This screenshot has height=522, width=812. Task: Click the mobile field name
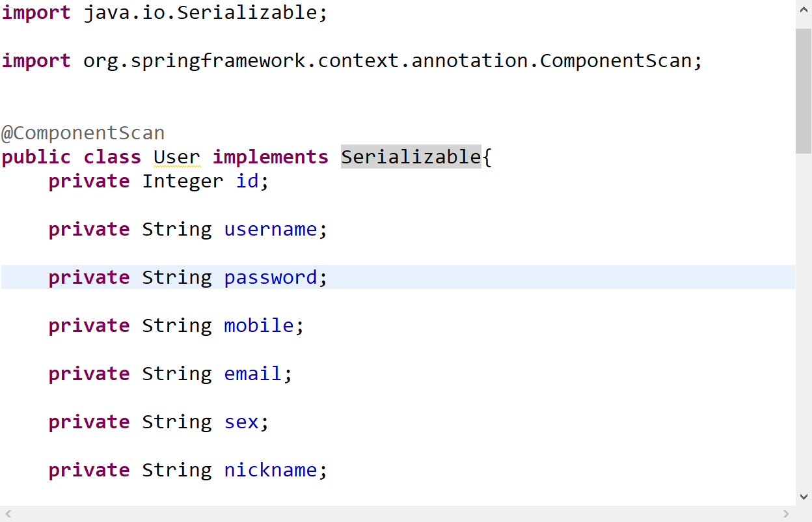pos(258,325)
